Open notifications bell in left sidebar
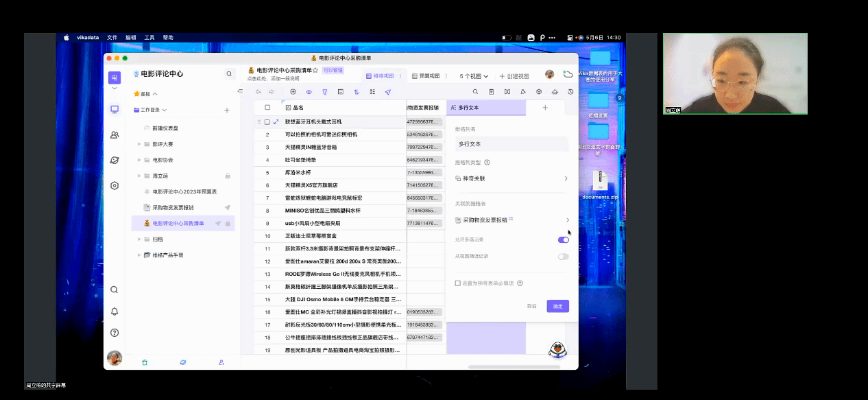Screen dimensions: 868x400 pyautogui.click(x=114, y=311)
